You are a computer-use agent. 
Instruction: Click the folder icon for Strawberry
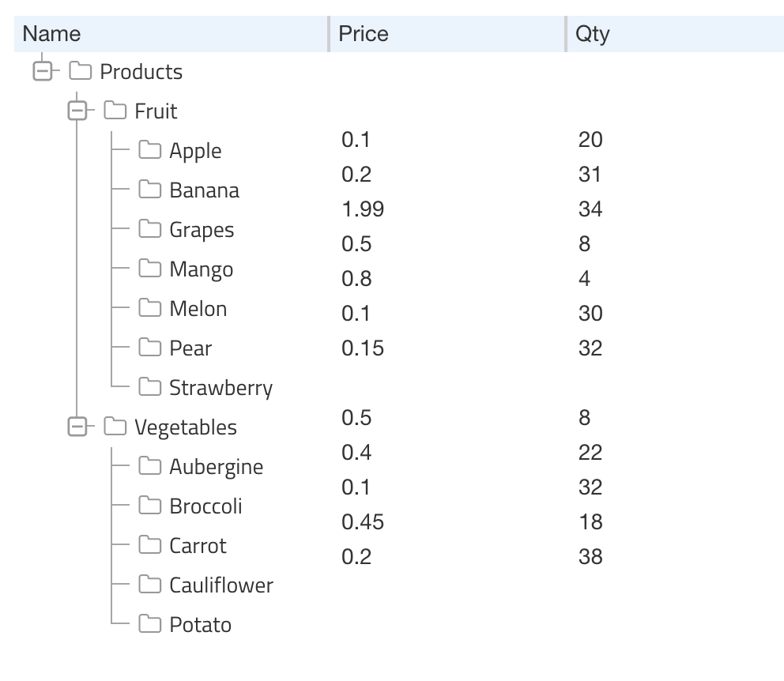coord(149,386)
